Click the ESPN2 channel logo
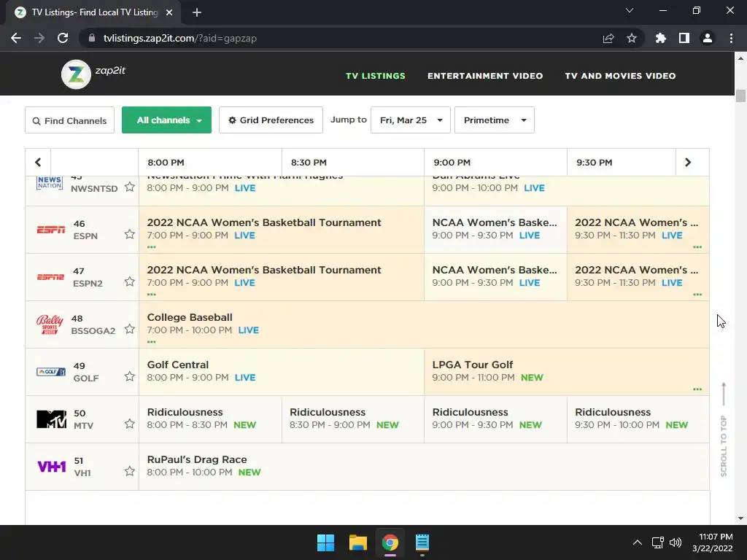Screen dimensions: 747x560 [x=50, y=276]
